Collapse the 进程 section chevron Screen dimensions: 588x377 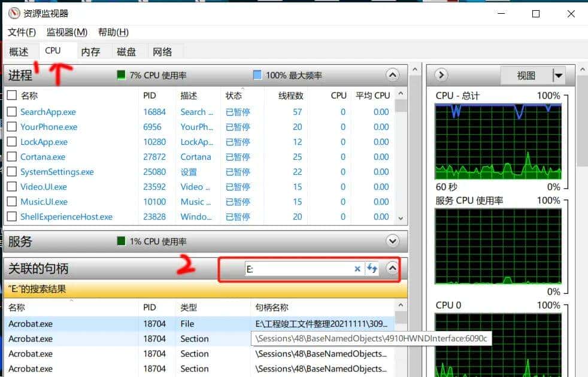pos(392,75)
